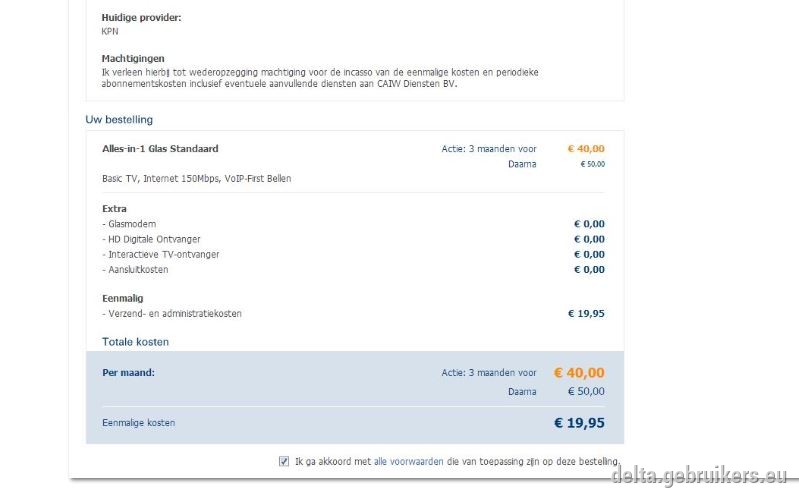The image size is (799, 490).
Task: Click the Per maand label
Action: (128, 373)
